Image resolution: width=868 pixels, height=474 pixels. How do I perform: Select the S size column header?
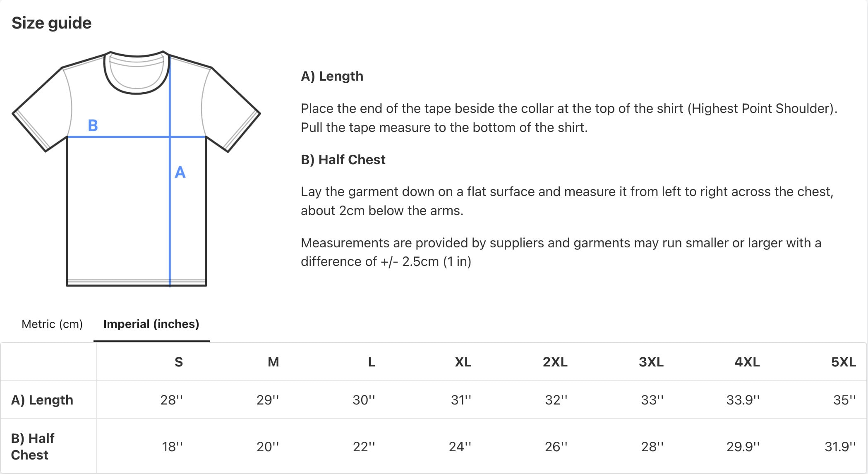[x=179, y=362]
